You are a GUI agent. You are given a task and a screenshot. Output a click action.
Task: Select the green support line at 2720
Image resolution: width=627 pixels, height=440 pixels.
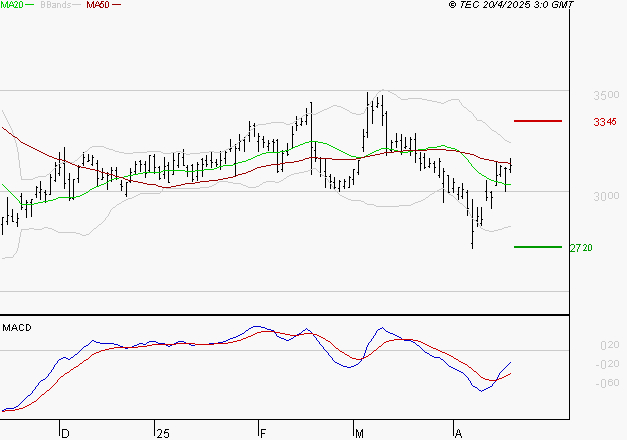(x=539, y=246)
